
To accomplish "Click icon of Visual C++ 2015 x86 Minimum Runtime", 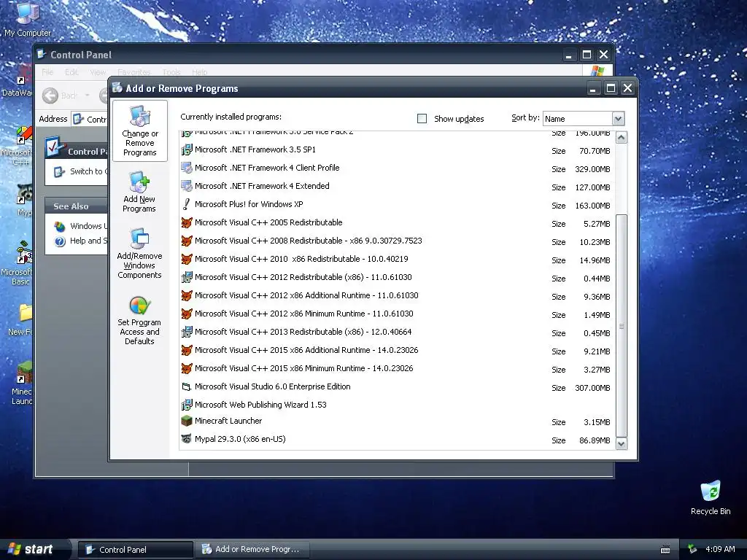I will click(x=186, y=368).
